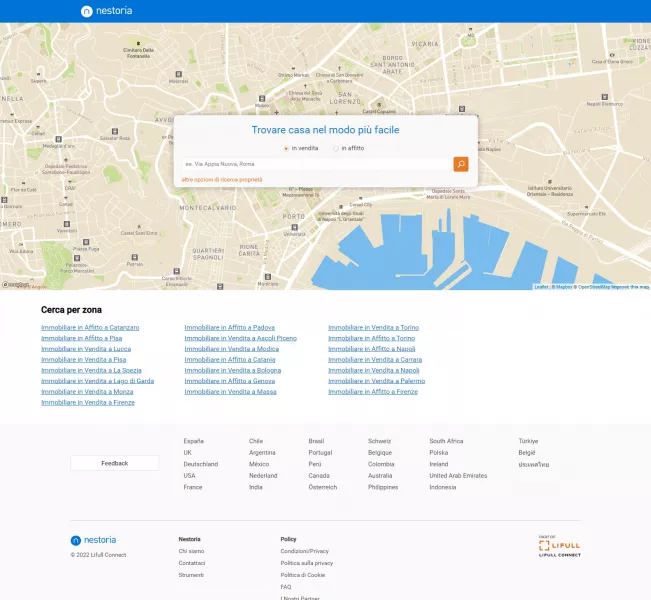
Task: Go to the España country site
Action: (193, 441)
